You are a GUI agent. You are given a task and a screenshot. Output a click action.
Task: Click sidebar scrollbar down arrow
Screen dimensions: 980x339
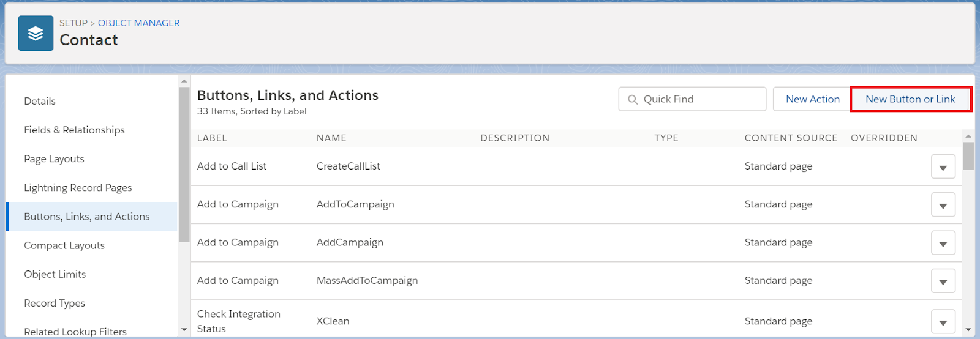tap(184, 330)
